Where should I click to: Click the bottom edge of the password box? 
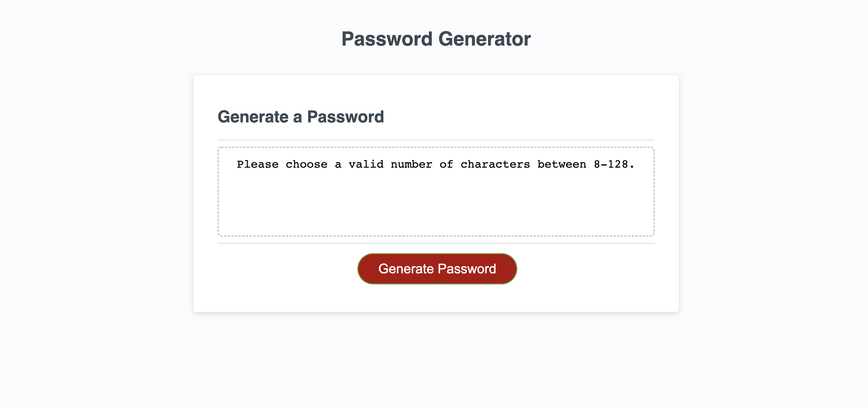[x=436, y=236]
